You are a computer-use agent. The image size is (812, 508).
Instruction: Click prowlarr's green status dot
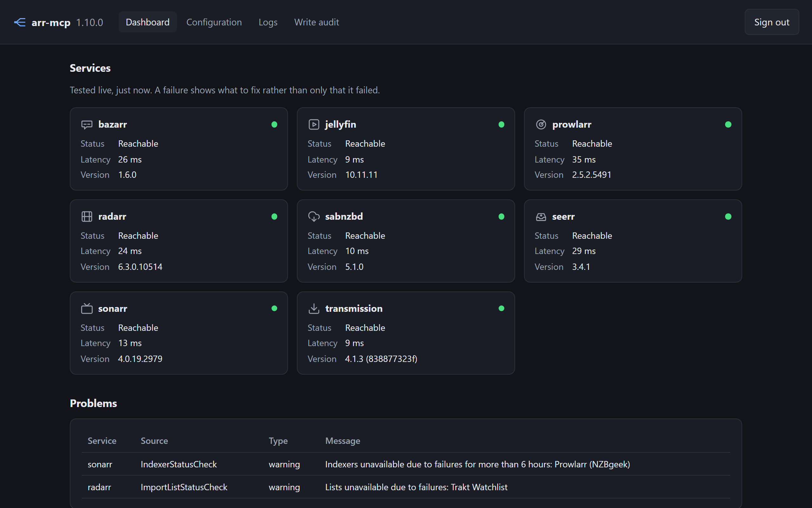728,125
